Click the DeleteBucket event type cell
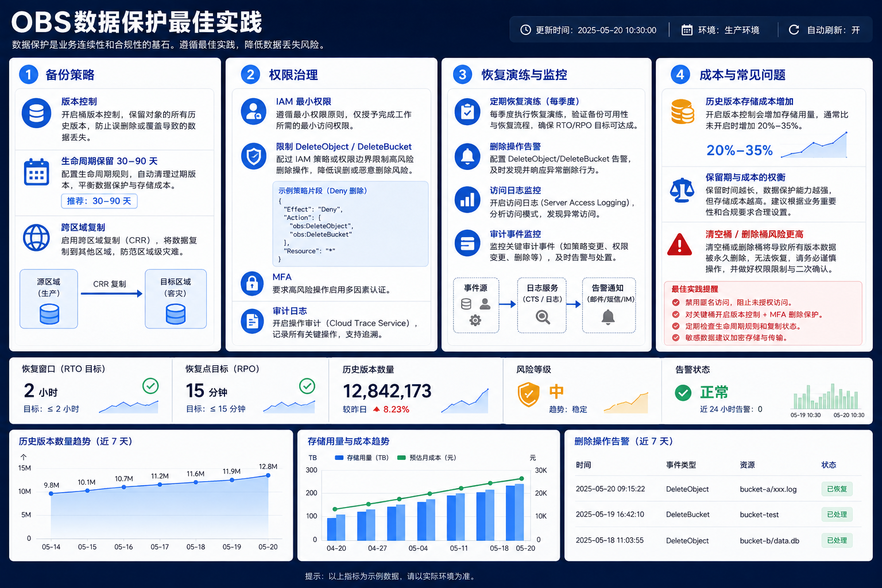 click(x=688, y=514)
